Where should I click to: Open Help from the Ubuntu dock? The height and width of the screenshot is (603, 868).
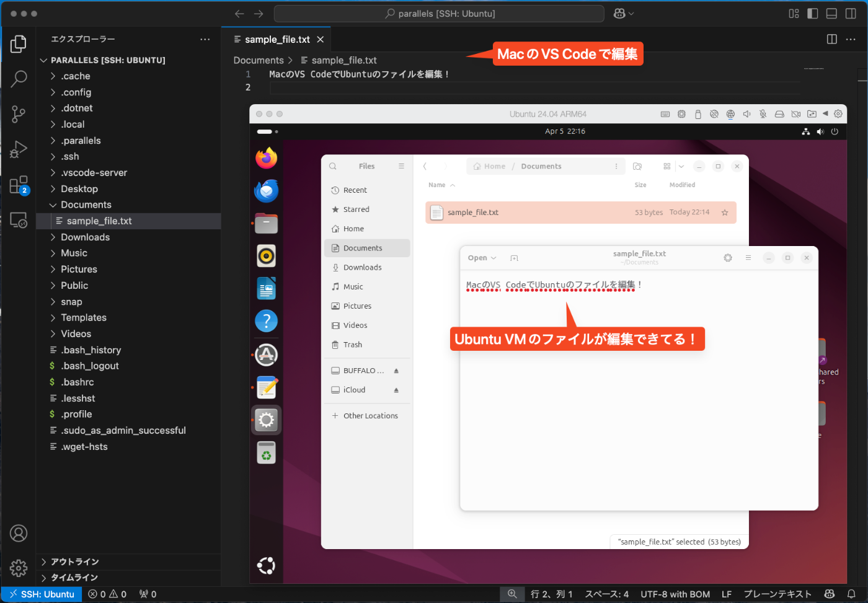click(267, 321)
